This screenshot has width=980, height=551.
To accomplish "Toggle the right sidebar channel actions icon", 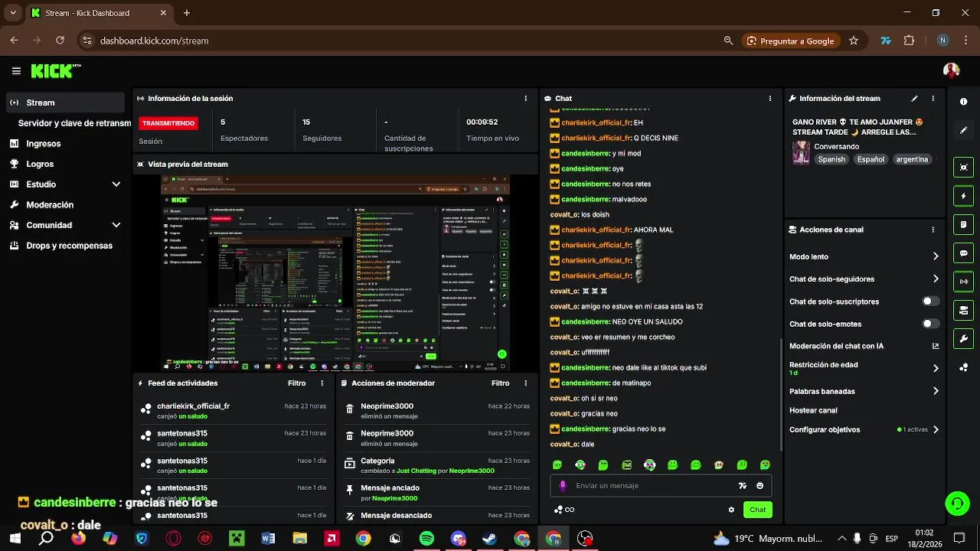I will pos(963,310).
